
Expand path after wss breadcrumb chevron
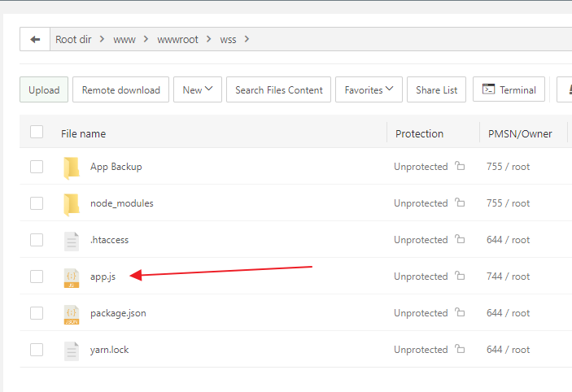point(247,39)
